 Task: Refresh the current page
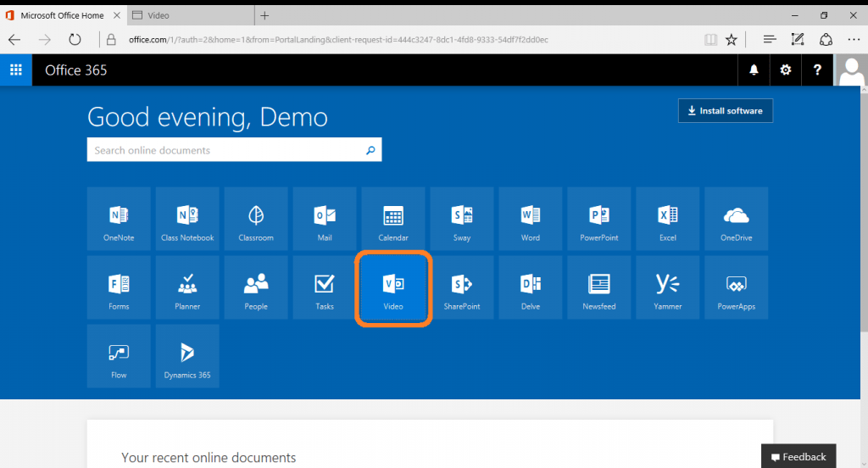tap(75, 39)
